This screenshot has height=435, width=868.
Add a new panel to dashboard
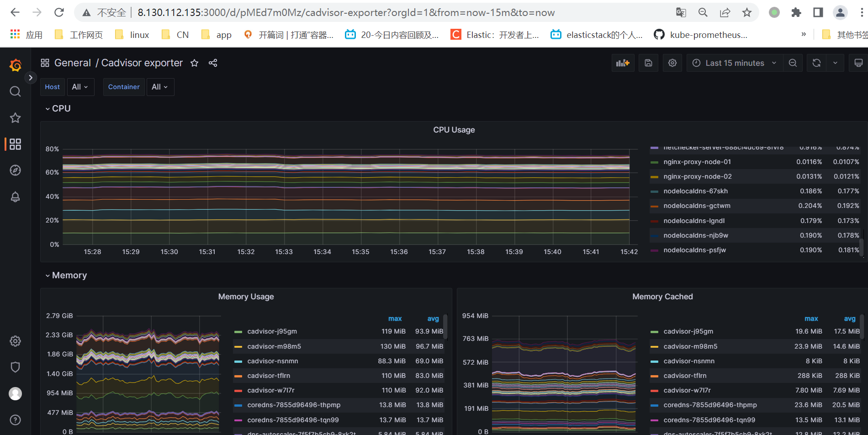pos(623,63)
